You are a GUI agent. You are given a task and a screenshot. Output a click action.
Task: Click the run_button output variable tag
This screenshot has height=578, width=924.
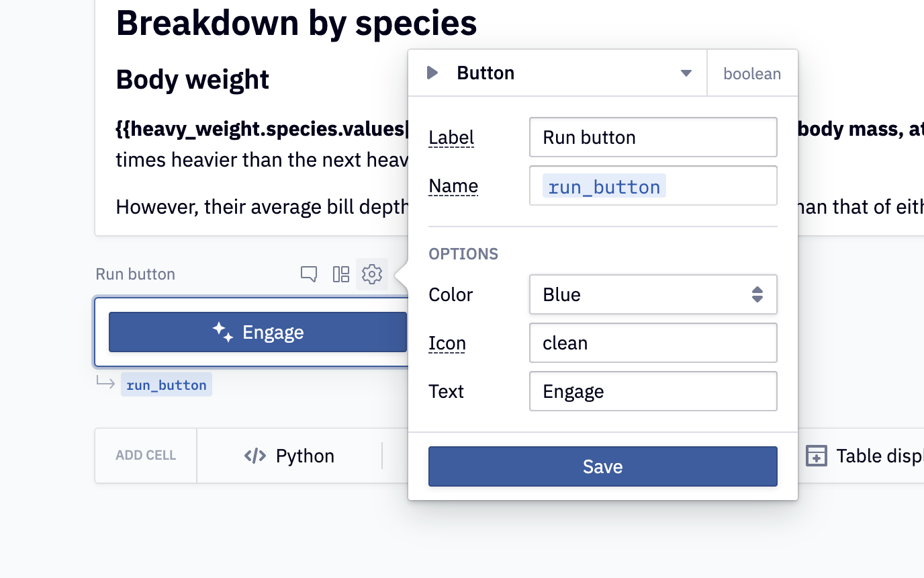[x=167, y=385]
